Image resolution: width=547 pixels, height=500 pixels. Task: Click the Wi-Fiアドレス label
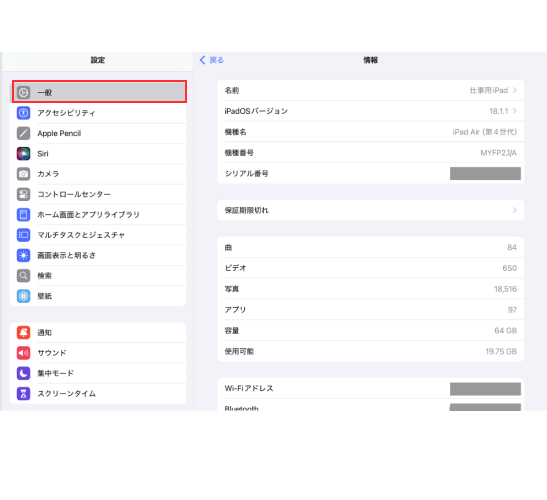click(x=249, y=388)
